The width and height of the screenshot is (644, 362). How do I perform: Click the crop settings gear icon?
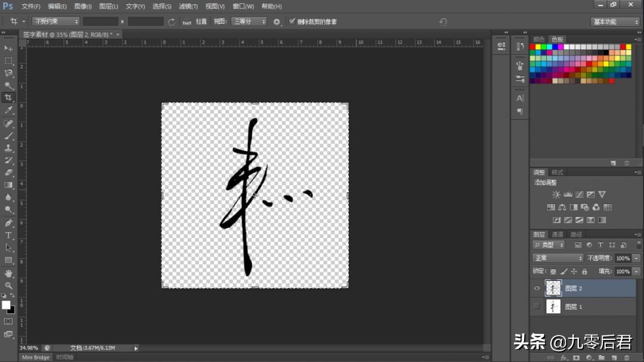pyautogui.click(x=276, y=21)
